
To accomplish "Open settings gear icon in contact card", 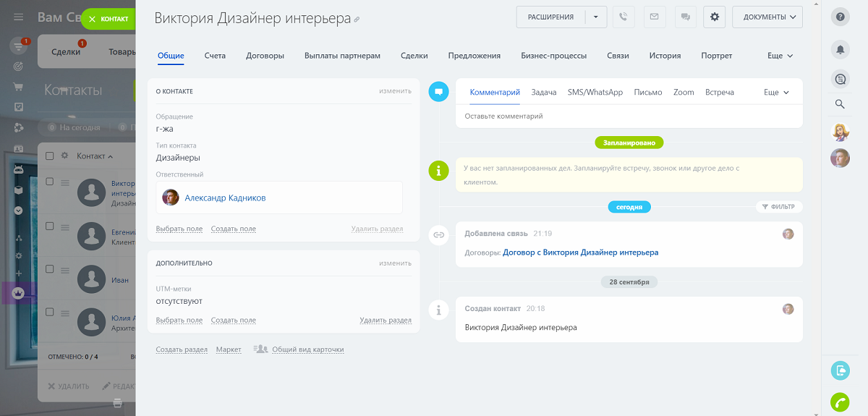I will pos(715,17).
